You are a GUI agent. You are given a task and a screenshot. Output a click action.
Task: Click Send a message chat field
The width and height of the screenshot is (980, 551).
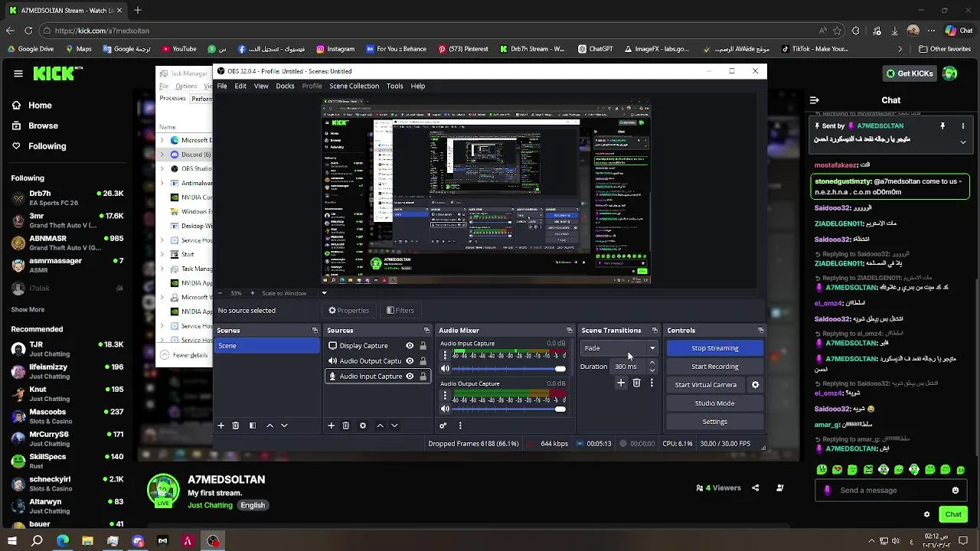[890, 491]
